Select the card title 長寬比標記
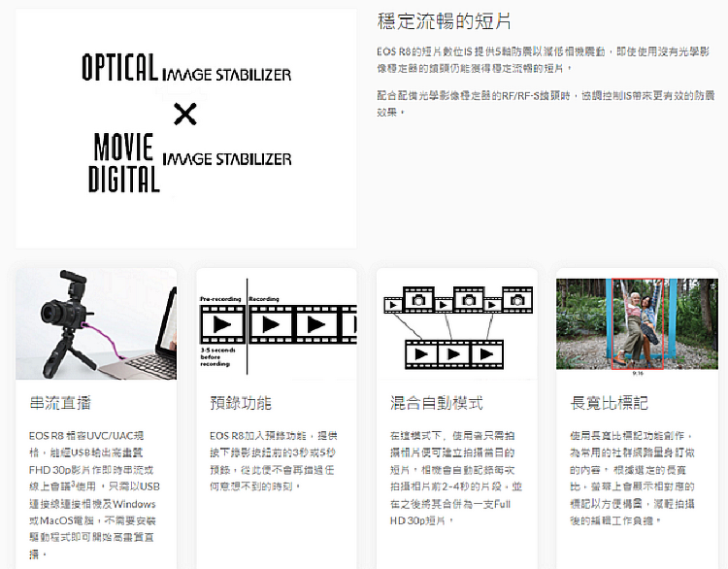The image size is (728, 569). pos(609,403)
